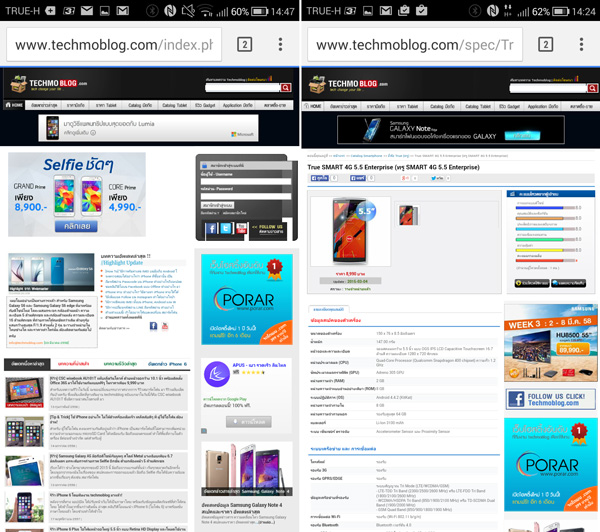Viewport: 600px width, 532px height.
Task: Click red search icon on spec page
Action: [x=592, y=88]
